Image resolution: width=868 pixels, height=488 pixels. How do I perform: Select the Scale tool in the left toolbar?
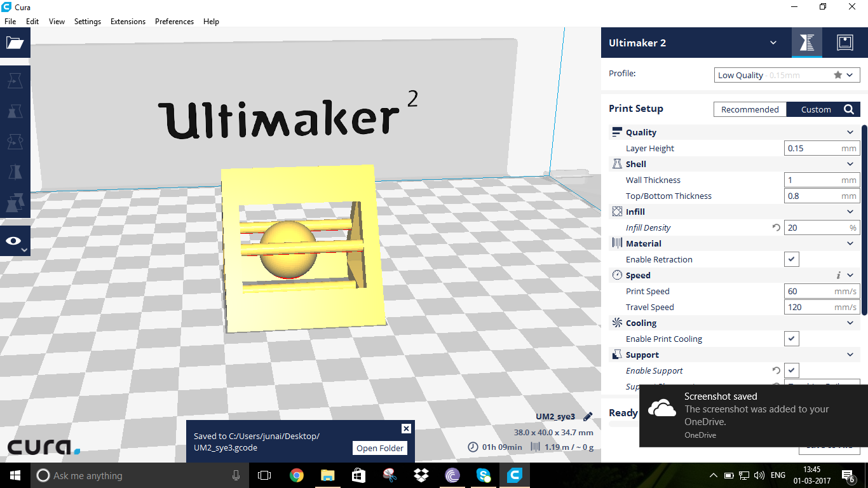point(15,112)
